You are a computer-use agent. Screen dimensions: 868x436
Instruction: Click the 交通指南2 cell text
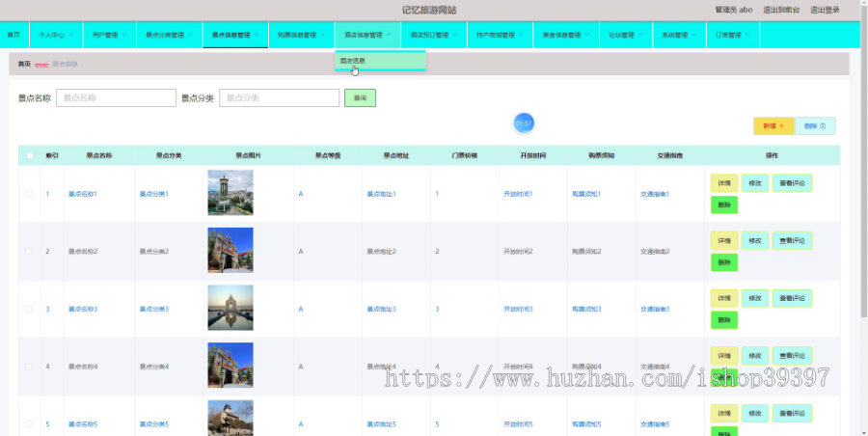point(655,252)
